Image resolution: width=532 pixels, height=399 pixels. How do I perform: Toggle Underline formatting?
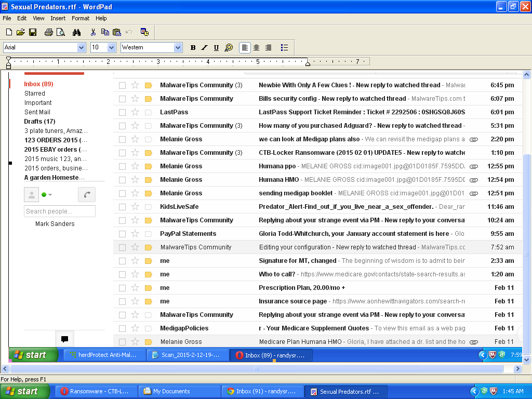click(x=216, y=48)
